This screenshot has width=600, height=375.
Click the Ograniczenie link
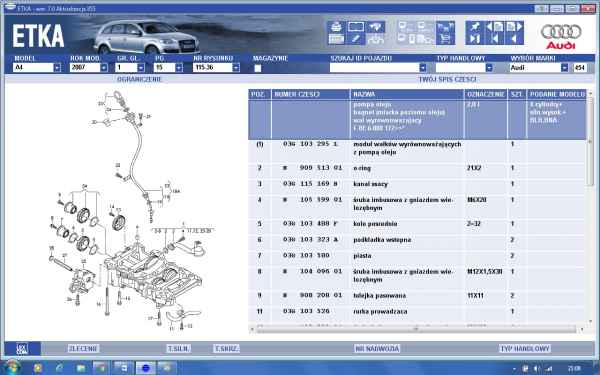pos(139,79)
